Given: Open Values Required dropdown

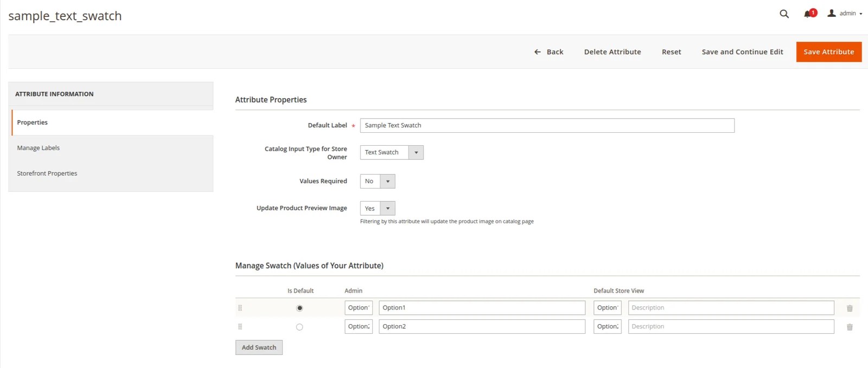Looking at the screenshot, I should (378, 181).
